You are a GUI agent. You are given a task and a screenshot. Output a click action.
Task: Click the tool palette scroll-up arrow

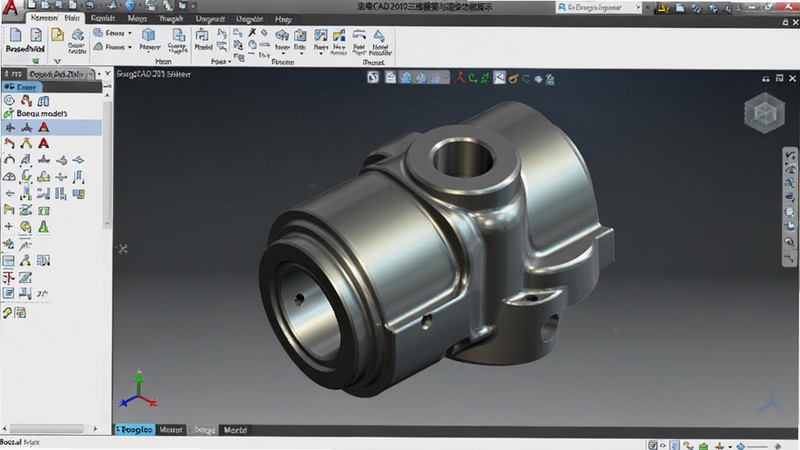point(107,95)
